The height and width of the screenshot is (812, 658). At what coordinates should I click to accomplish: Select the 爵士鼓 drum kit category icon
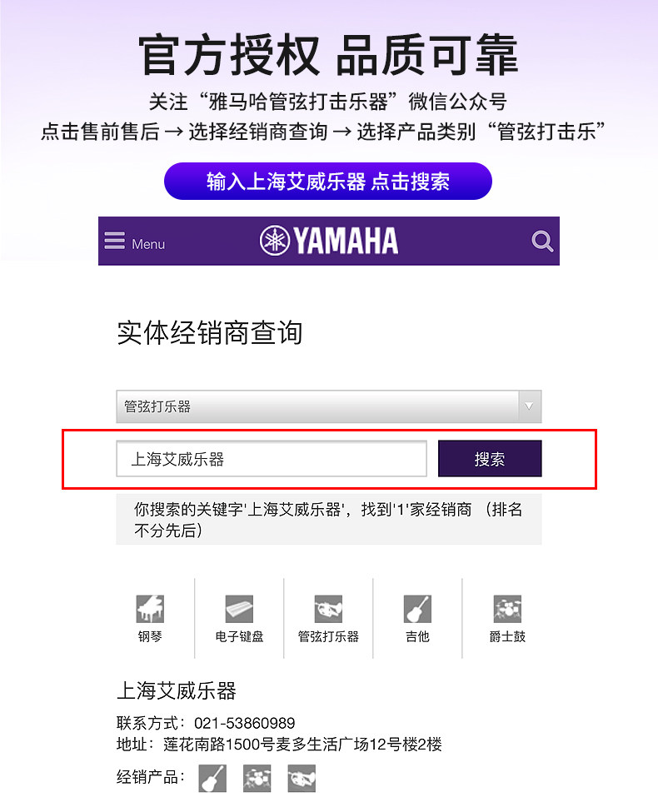click(507, 609)
